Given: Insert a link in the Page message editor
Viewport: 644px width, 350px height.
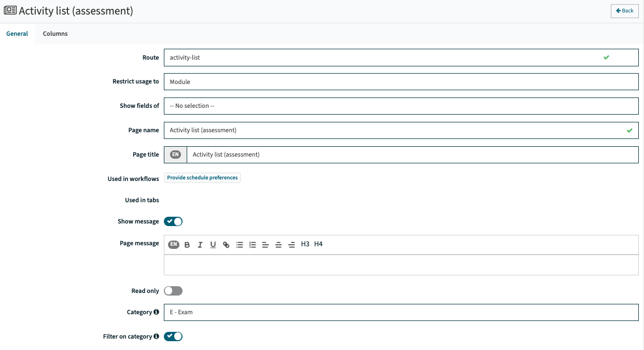Looking at the screenshot, I should point(226,245).
